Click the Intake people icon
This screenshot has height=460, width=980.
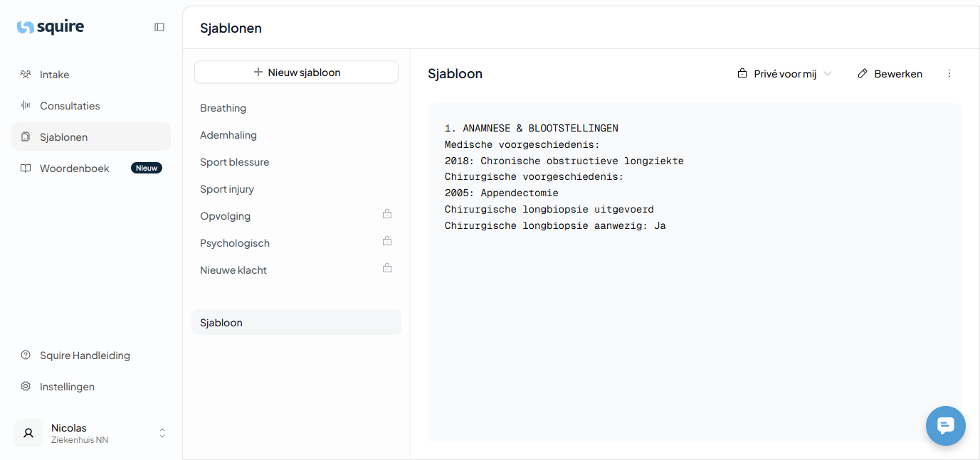coord(26,75)
